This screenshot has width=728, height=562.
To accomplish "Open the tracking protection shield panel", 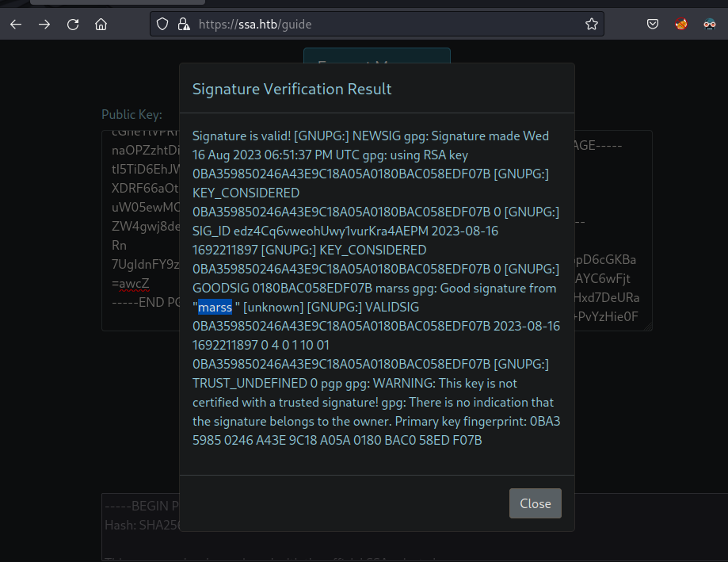I will click(x=162, y=25).
